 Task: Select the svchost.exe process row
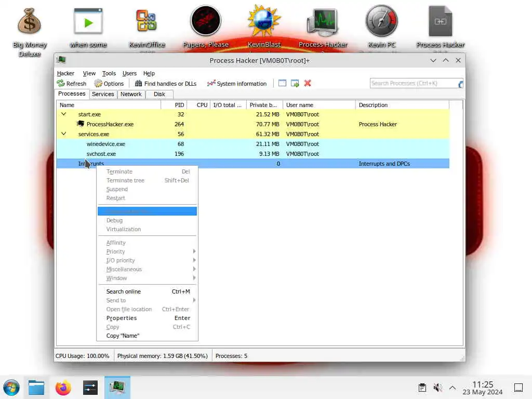[253, 154]
